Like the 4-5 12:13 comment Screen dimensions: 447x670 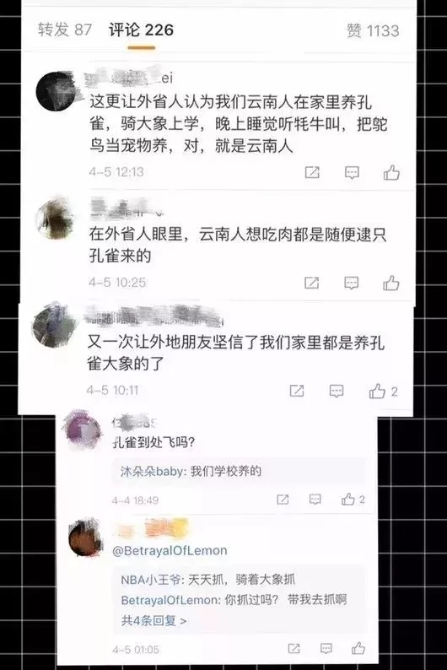tap(391, 173)
